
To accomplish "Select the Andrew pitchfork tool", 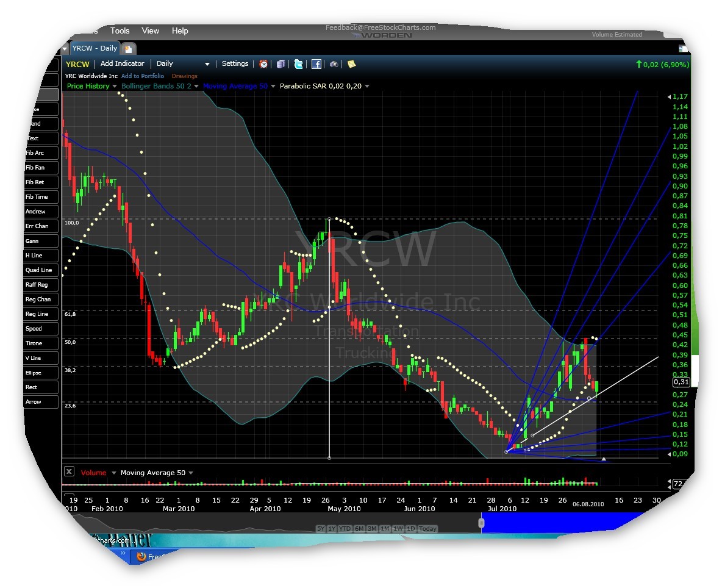I will [x=41, y=211].
